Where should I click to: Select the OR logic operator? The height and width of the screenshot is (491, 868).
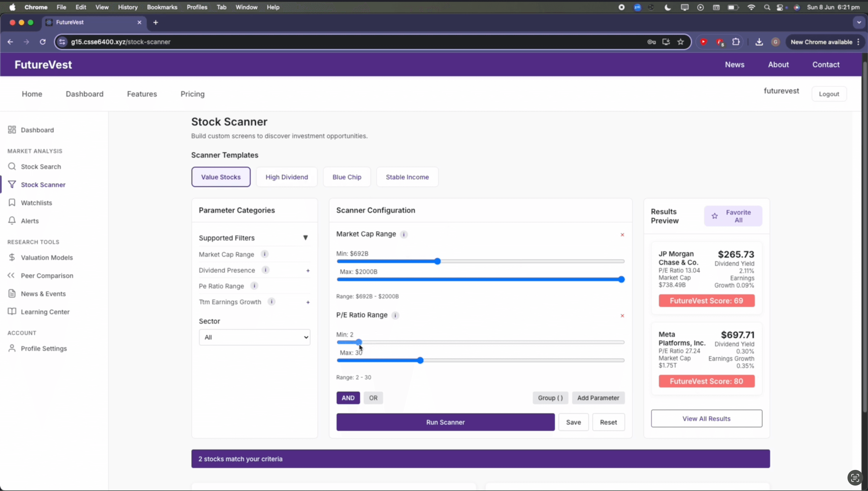(373, 398)
